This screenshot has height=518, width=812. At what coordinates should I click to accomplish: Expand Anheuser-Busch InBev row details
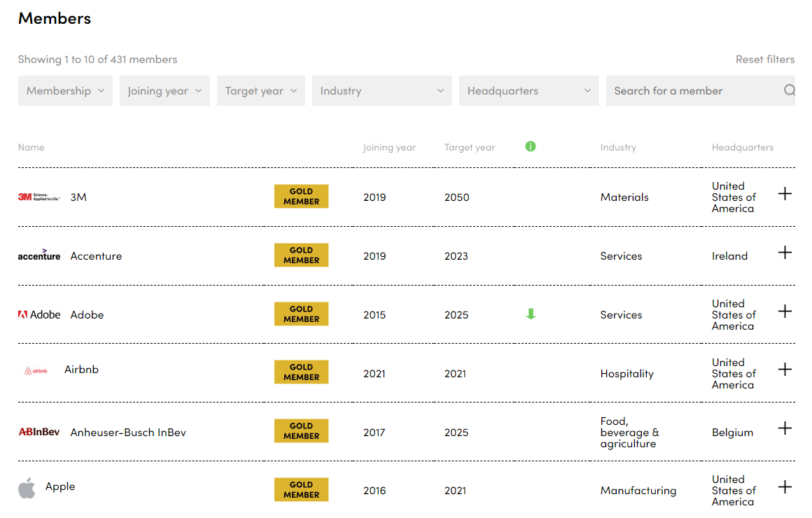(785, 428)
